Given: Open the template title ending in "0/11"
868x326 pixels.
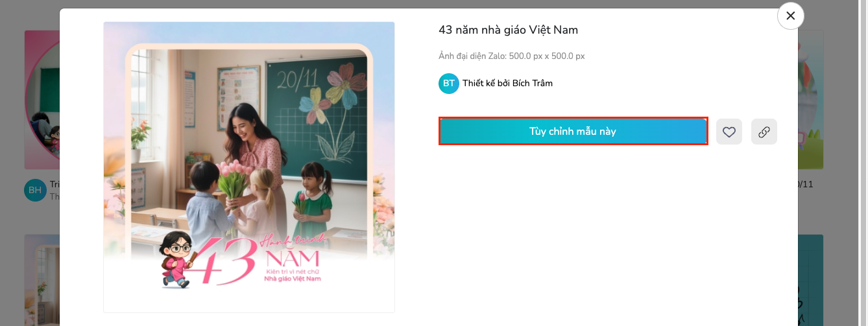Looking at the screenshot, I should click(805, 184).
